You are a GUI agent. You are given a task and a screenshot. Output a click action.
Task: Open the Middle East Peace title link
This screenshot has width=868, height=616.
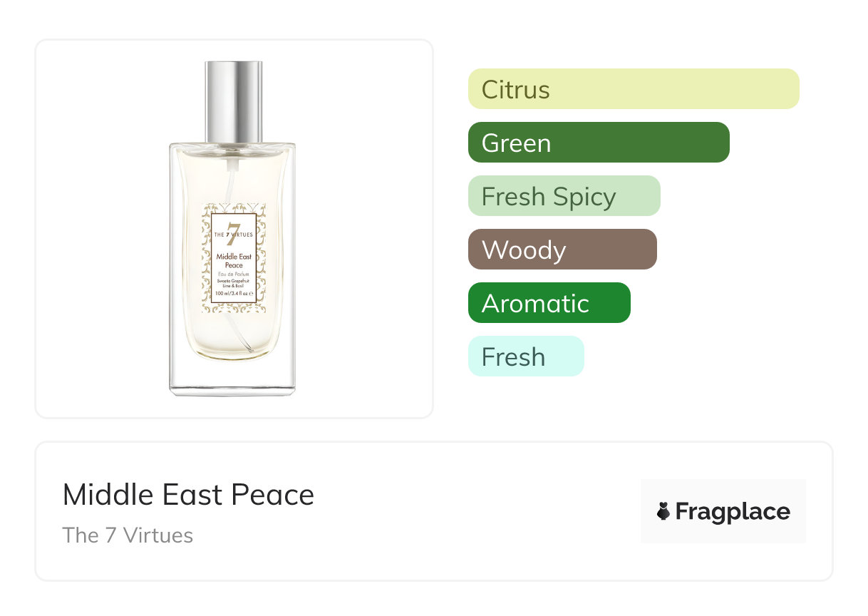click(188, 495)
